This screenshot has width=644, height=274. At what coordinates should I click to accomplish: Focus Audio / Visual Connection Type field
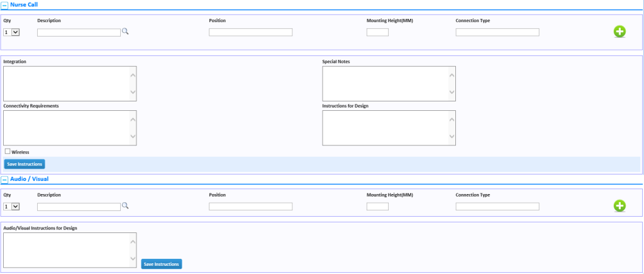coord(497,207)
